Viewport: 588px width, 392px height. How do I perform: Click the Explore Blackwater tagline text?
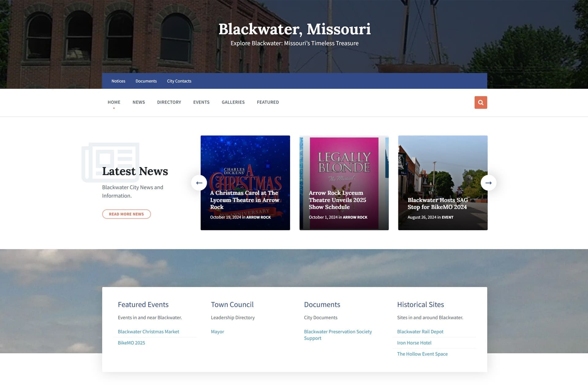point(294,43)
